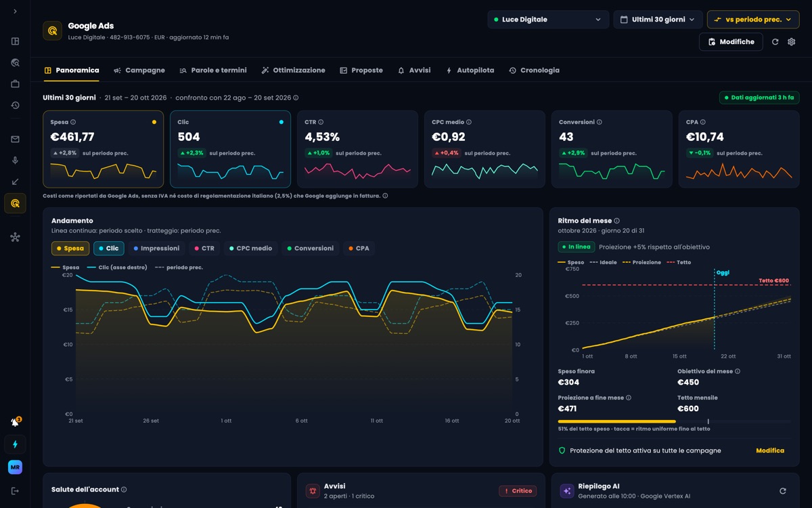Screen dimensions: 812x508
Task: Refresh the Riepilogo AI summary
Action: (783, 491)
